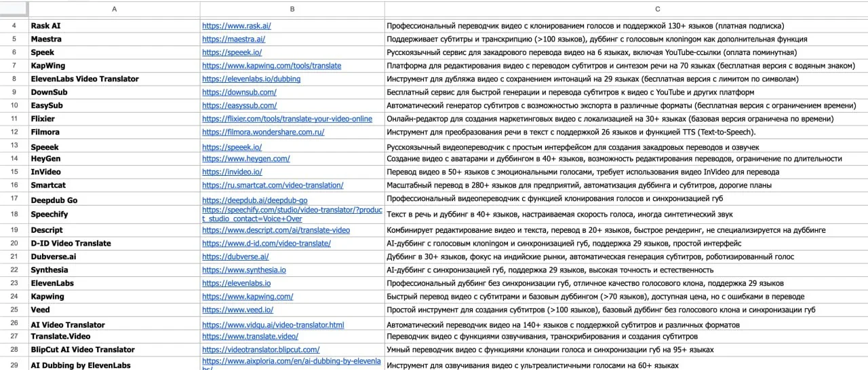Viewport: 868px width, 370px height.
Task: Open the ru.smartcat.com/video-translation link
Action: [x=273, y=185]
